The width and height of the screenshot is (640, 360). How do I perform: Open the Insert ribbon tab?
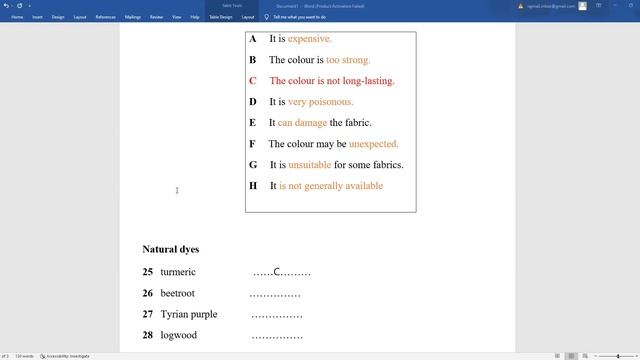(x=37, y=17)
